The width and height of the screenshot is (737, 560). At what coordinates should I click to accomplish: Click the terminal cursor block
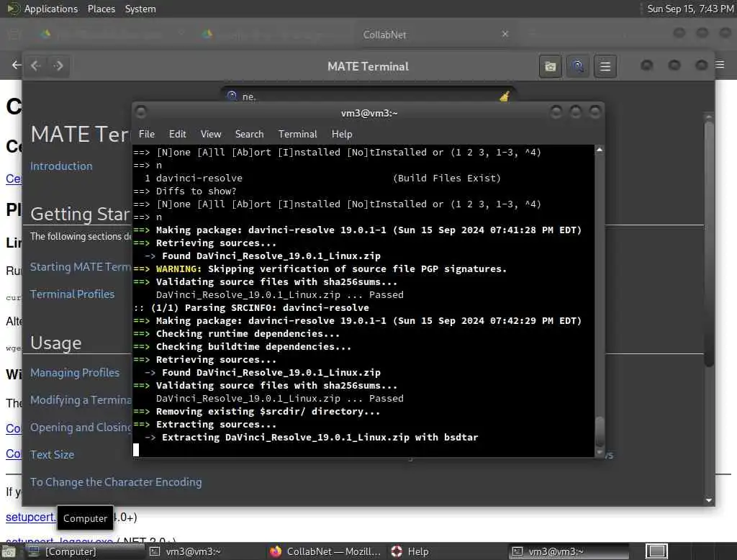coord(136,450)
